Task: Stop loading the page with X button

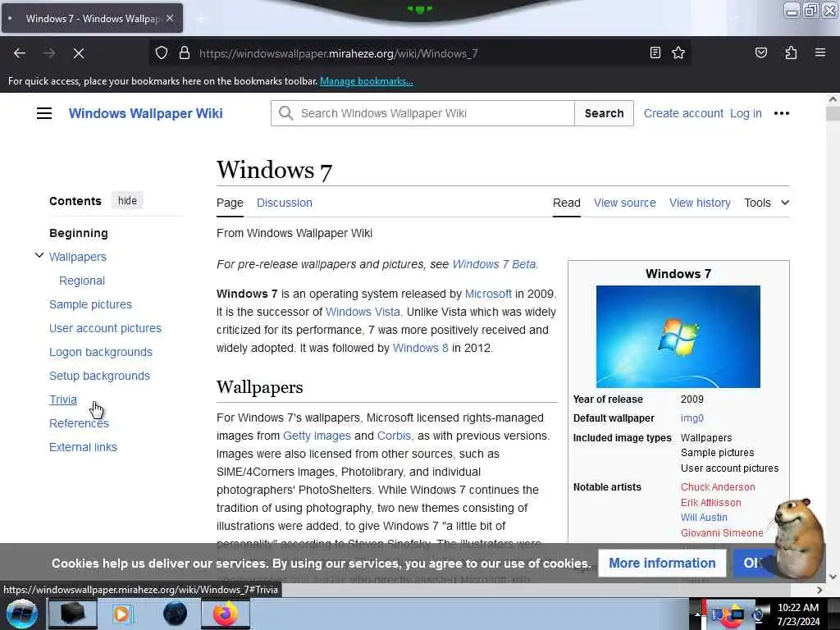Action: (78, 53)
